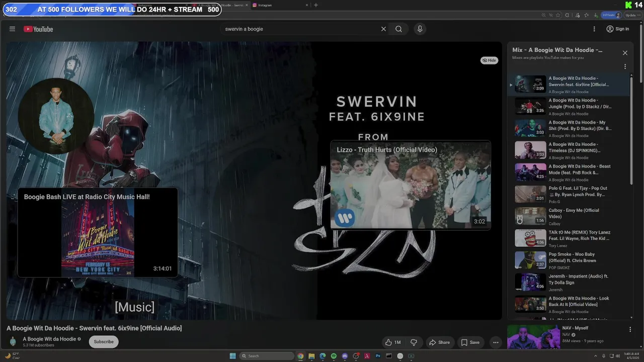The image size is (644, 362).
Task: Click the browser Update button
Action: [632, 15]
